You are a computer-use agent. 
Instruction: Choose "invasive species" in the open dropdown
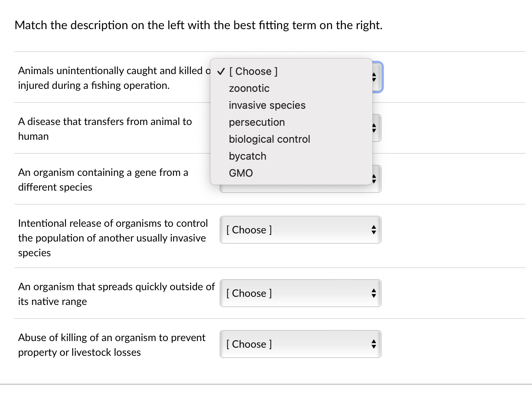click(267, 105)
